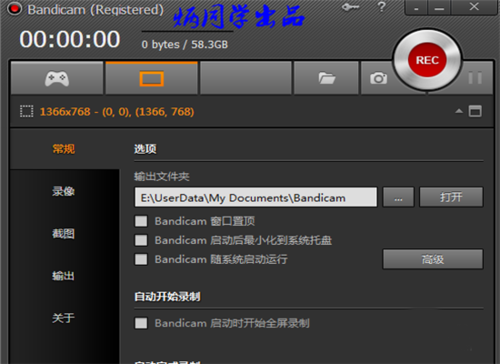Take a screenshot with camera icon
500x364 pixels.
pos(378,79)
